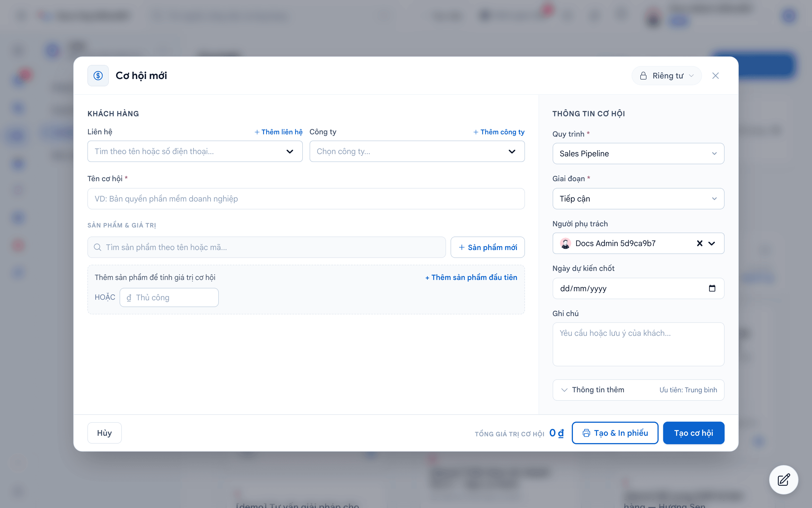Open the Người phụ trách dropdown arrow

pos(712,243)
